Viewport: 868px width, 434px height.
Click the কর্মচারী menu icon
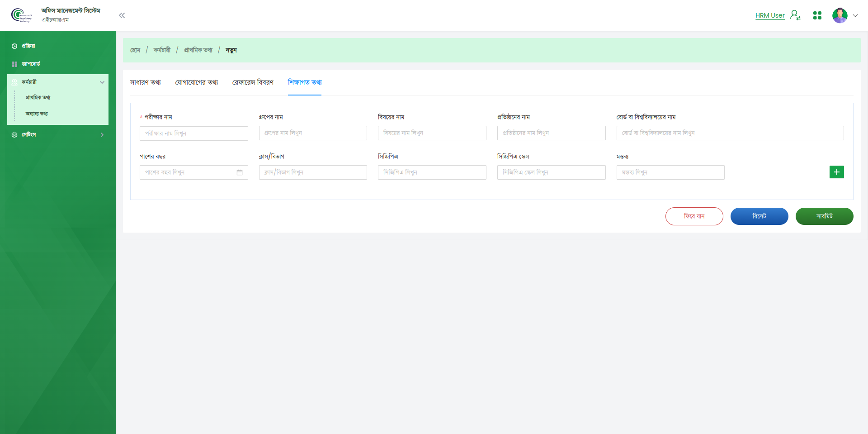[14, 82]
